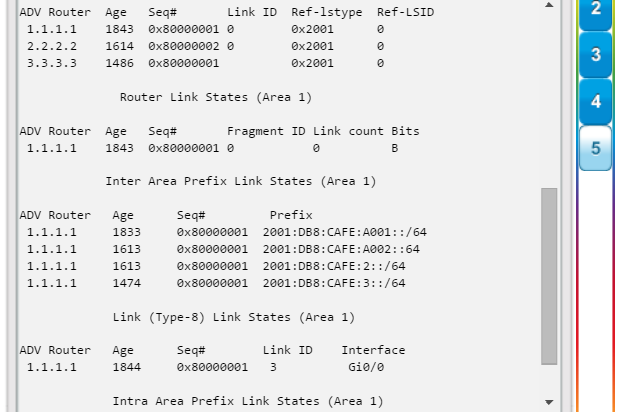
Task: Click the Router Link States (Area 1) heading
Action: (x=216, y=97)
